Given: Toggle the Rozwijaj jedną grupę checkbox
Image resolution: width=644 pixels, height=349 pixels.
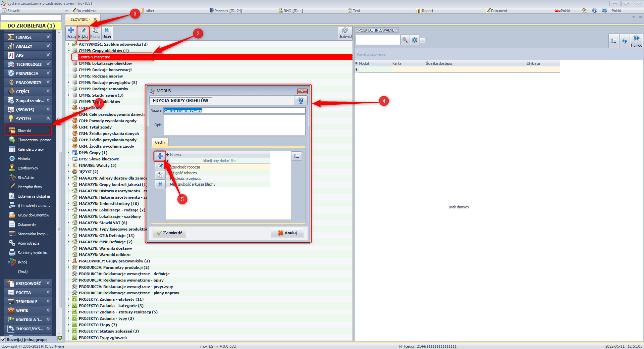Looking at the screenshot, I should pos(3,340).
